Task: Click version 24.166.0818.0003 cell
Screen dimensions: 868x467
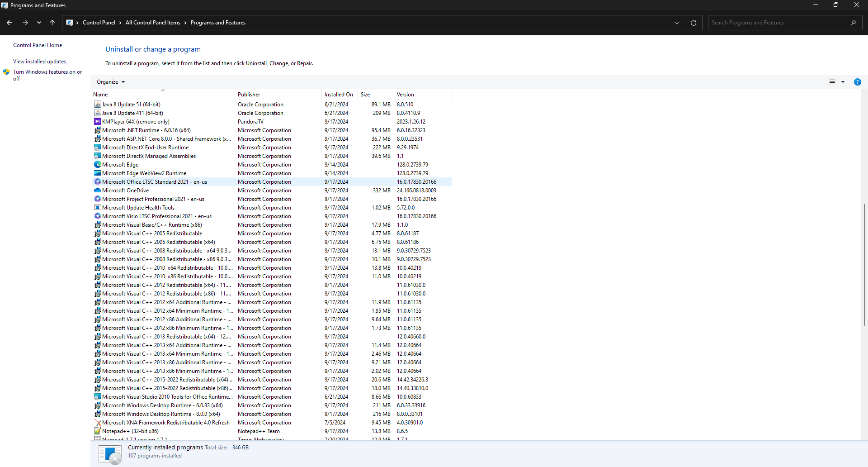Action: point(416,191)
